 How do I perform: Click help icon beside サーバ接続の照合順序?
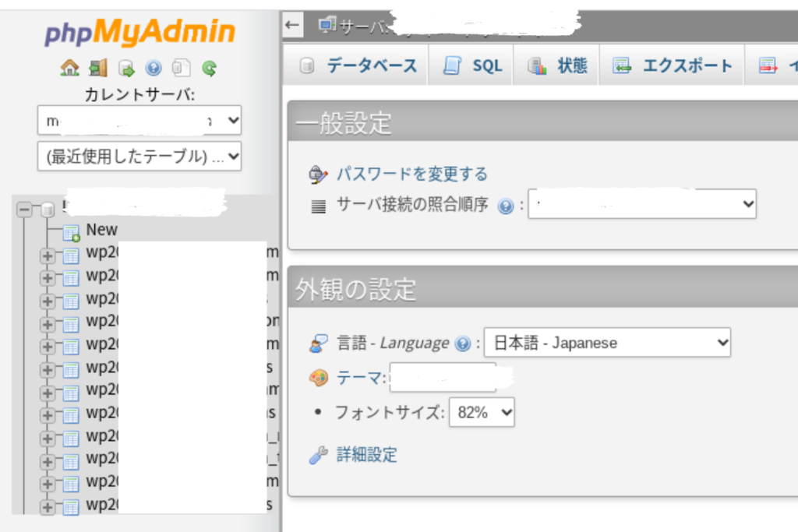(x=505, y=206)
